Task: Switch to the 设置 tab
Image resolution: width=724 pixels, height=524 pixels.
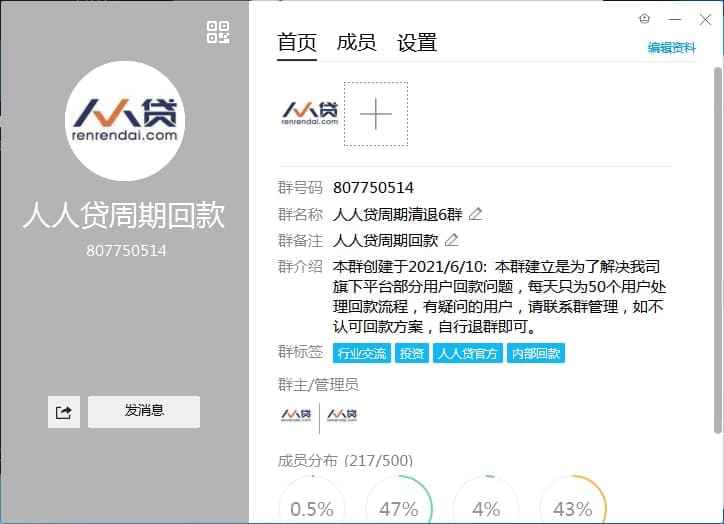Action: tap(417, 43)
